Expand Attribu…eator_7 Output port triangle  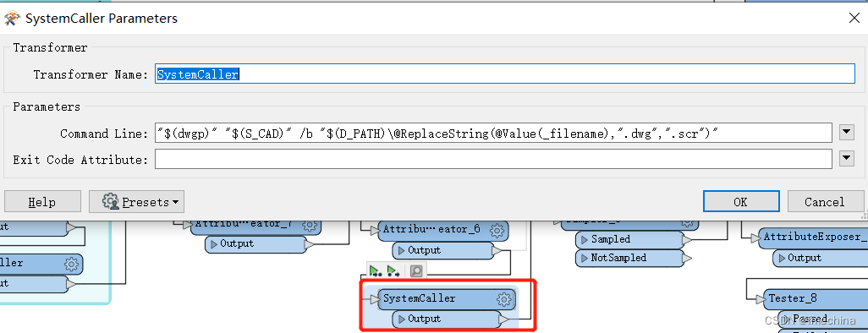point(214,244)
